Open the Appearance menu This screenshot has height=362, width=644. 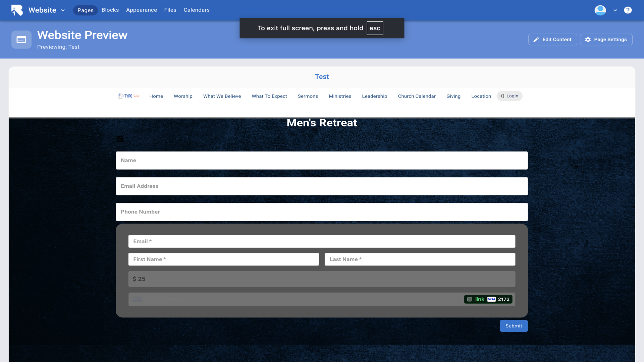click(x=141, y=10)
